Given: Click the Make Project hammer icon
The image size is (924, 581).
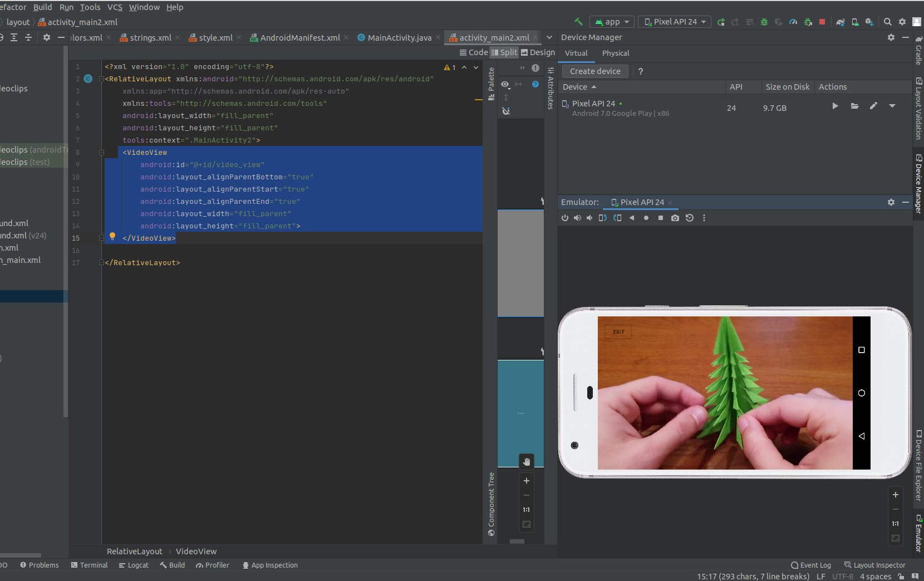Looking at the screenshot, I should point(579,22).
